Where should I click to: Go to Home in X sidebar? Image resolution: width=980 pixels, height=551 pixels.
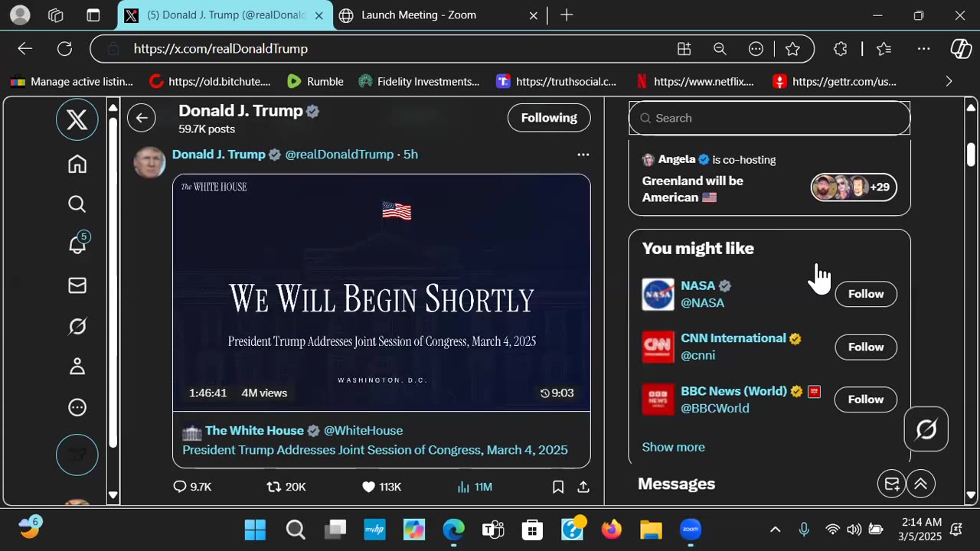coord(77,164)
